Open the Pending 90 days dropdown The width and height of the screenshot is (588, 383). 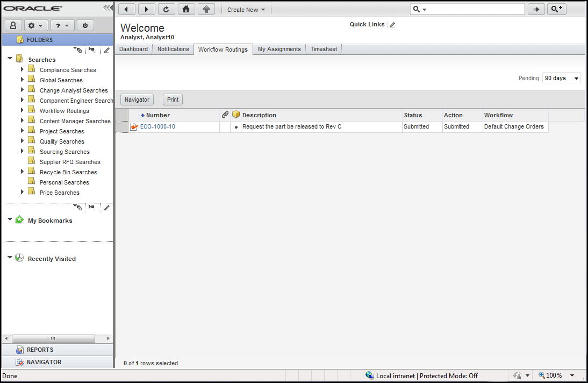pos(561,79)
